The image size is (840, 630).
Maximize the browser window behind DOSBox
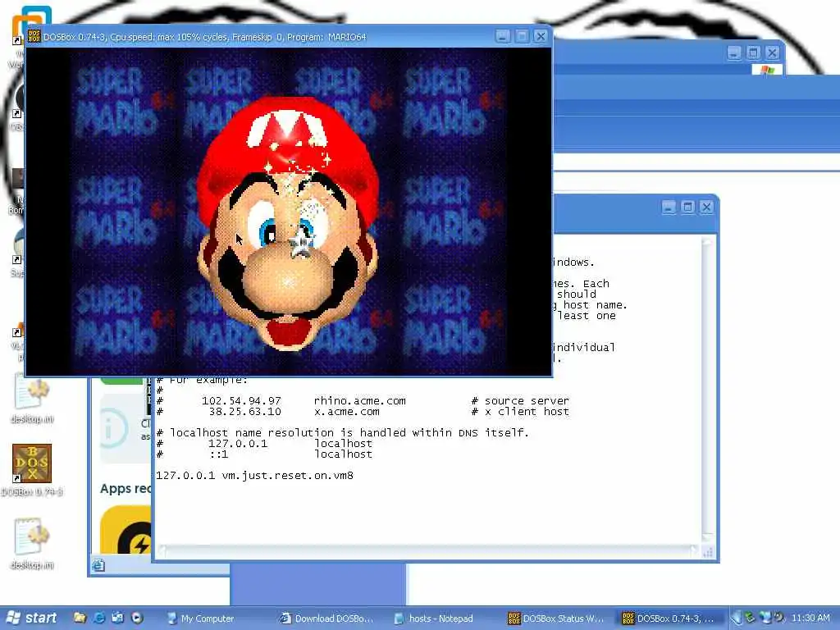click(753, 52)
